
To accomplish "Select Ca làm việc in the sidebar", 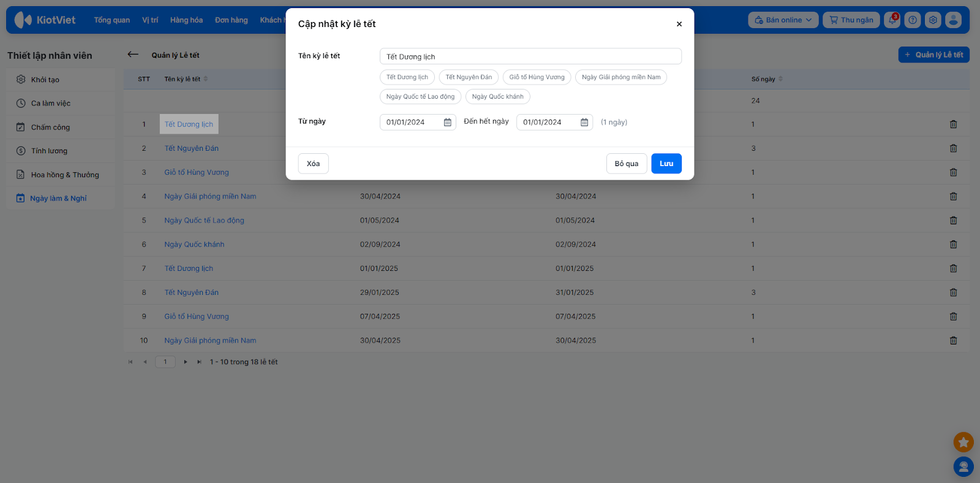I will (x=61, y=104).
